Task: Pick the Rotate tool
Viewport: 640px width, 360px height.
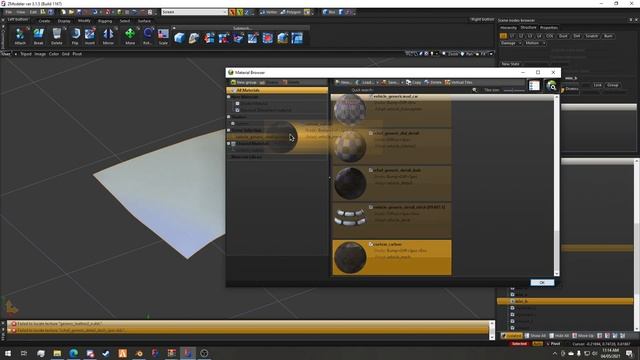Action: (x=147, y=36)
